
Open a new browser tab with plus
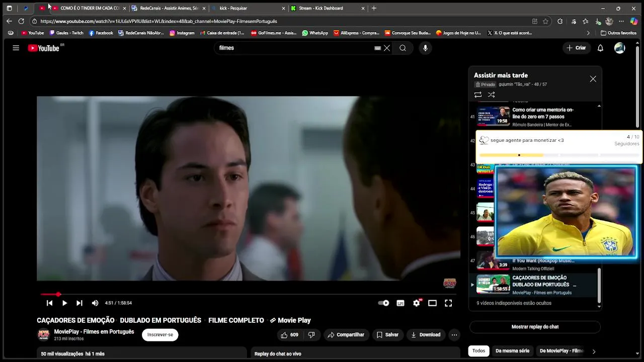pyautogui.click(x=374, y=8)
